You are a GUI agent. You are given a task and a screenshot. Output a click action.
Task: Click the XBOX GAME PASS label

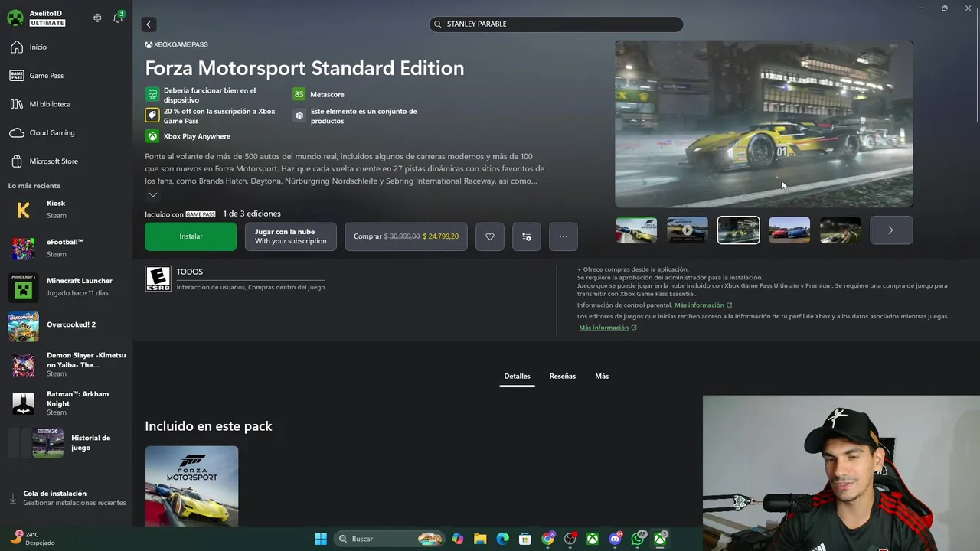pyautogui.click(x=176, y=44)
